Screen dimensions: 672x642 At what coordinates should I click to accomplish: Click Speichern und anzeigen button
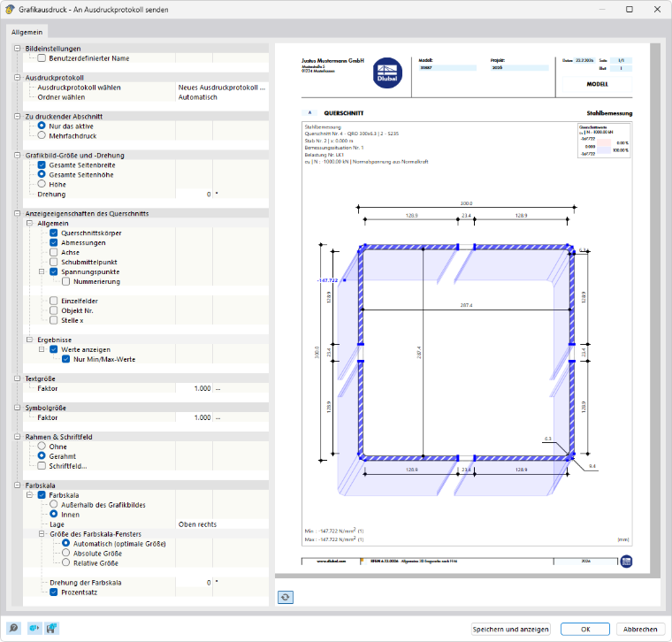click(x=510, y=629)
